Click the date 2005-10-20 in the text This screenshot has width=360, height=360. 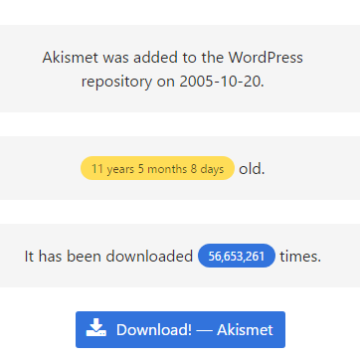(222, 82)
